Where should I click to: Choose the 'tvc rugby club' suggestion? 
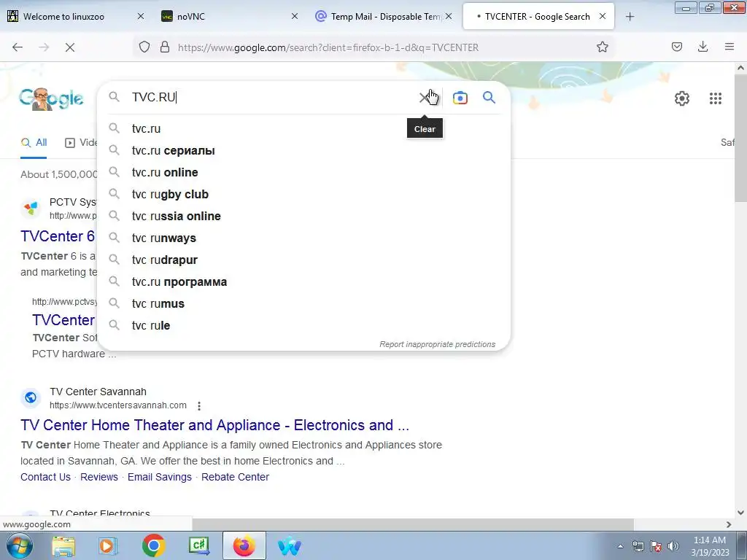tap(303, 194)
